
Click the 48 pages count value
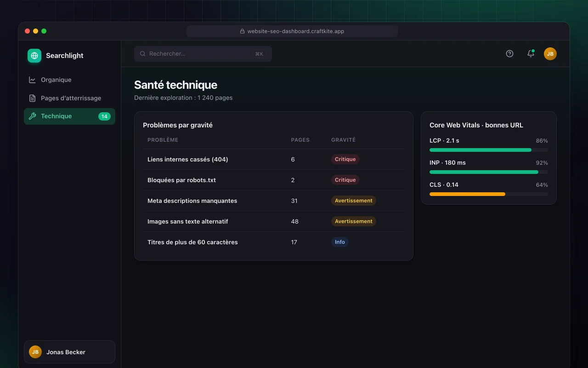pyautogui.click(x=295, y=221)
